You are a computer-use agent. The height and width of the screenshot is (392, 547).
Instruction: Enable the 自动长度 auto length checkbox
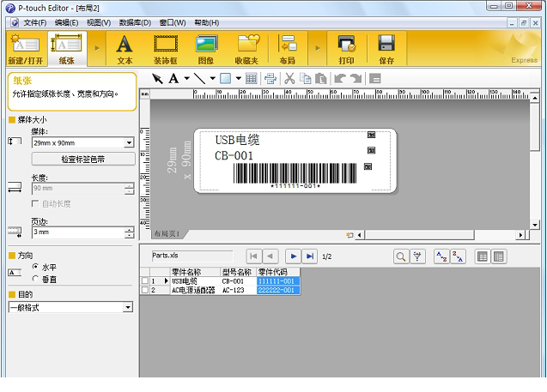click(35, 203)
